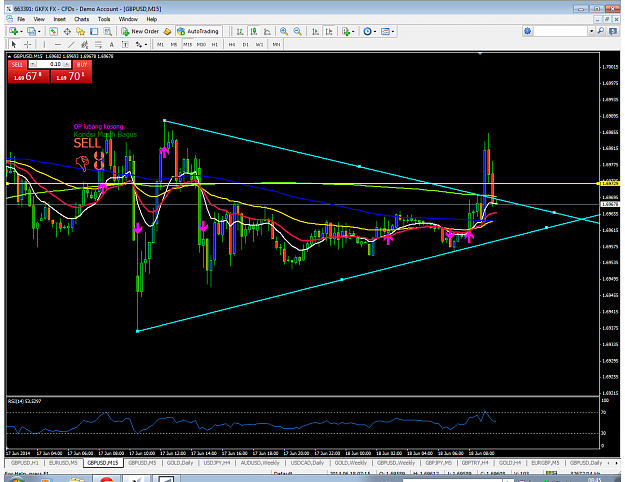This screenshot has width=625, height=482.
Task: Open the Strategy Tester icon
Action: click(x=108, y=31)
